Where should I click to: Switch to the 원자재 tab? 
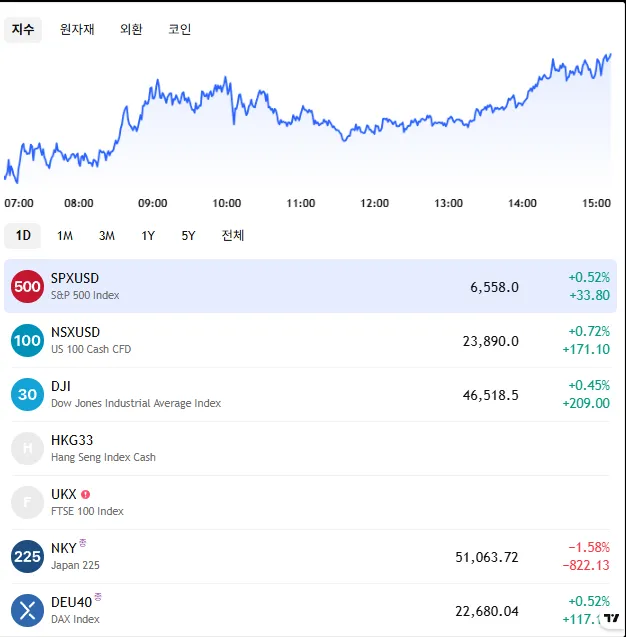[x=77, y=29]
